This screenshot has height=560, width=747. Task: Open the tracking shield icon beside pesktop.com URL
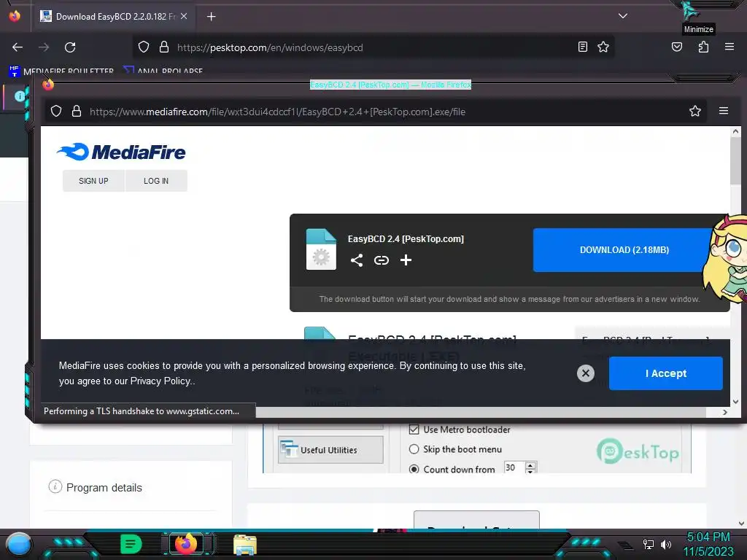[x=144, y=47]
